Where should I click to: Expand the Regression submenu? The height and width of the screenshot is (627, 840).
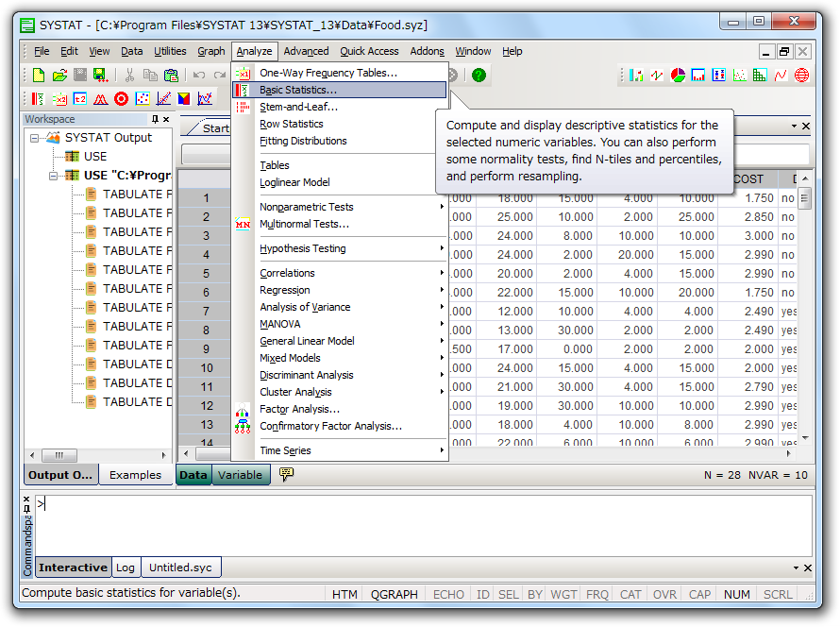(x=442, y=290)
